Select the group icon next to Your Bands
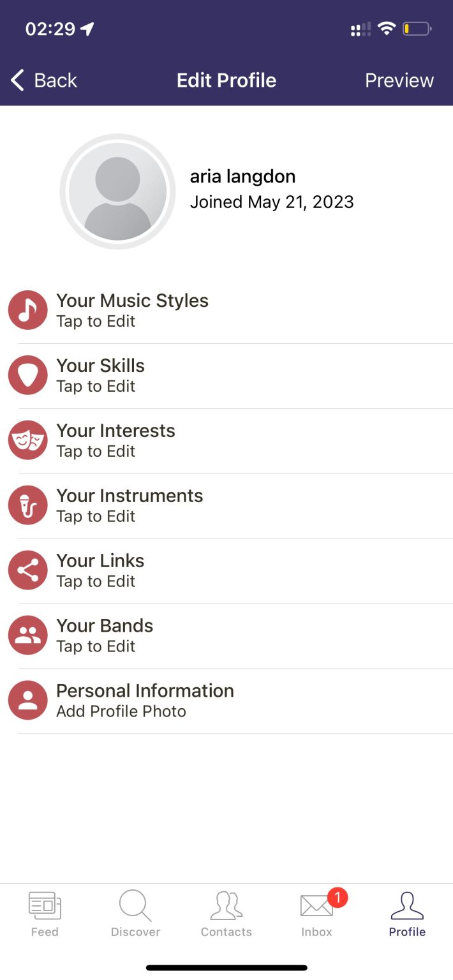453x980 pixels. coord(27,635)
